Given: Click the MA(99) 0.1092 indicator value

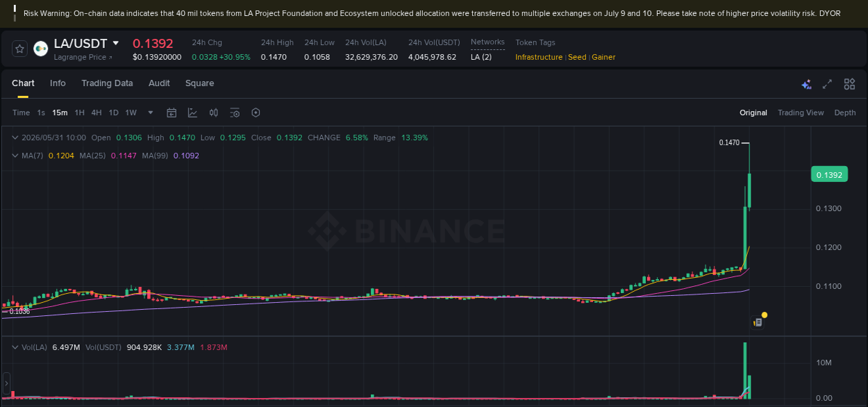Looking at the screenshot, I should (x=186, y=156).
